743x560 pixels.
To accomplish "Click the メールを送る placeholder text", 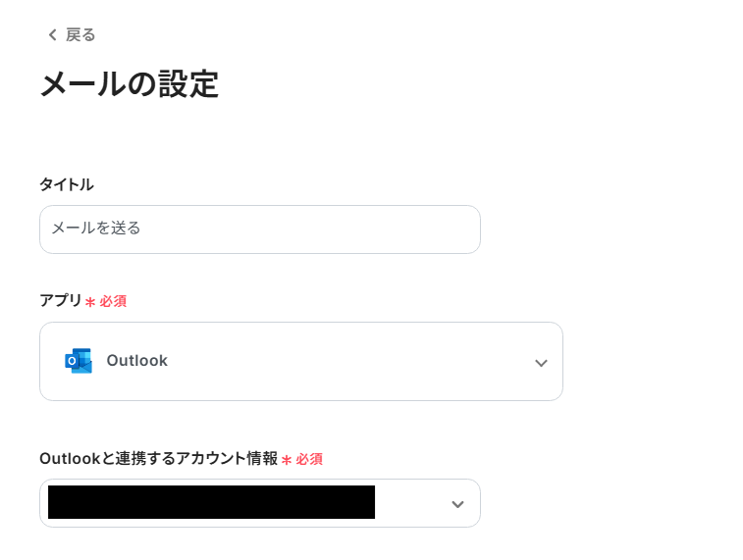I will coord(96,229).
